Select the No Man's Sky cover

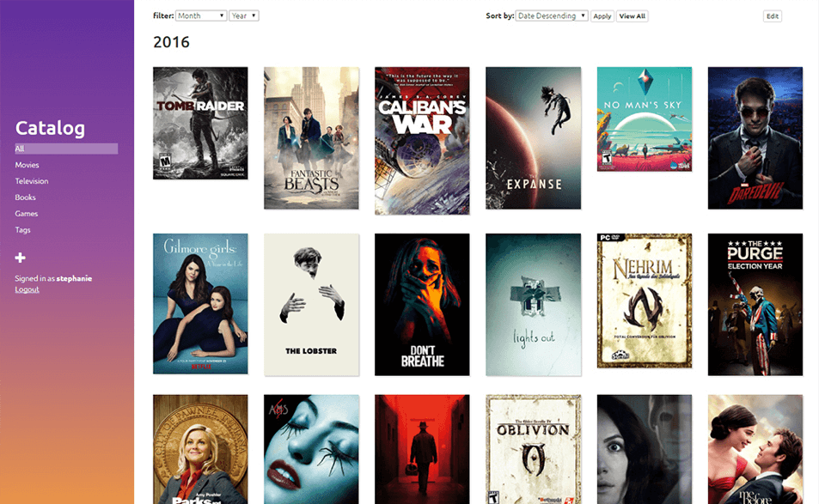645,119
